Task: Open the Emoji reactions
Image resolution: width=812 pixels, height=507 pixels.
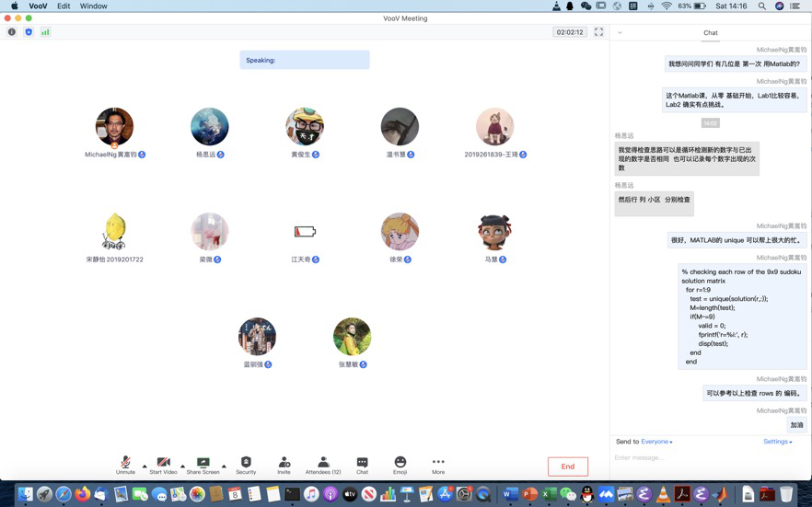Action: pyautogui.click(x=400, y=463)
